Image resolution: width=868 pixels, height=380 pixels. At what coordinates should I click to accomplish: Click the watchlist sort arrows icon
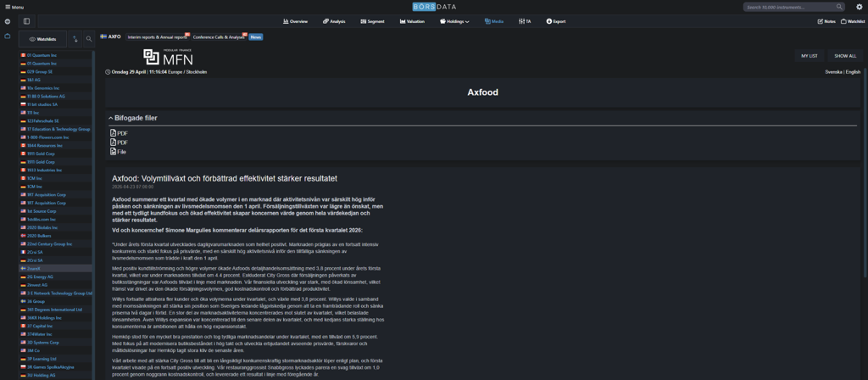click(x=75, y=39)
